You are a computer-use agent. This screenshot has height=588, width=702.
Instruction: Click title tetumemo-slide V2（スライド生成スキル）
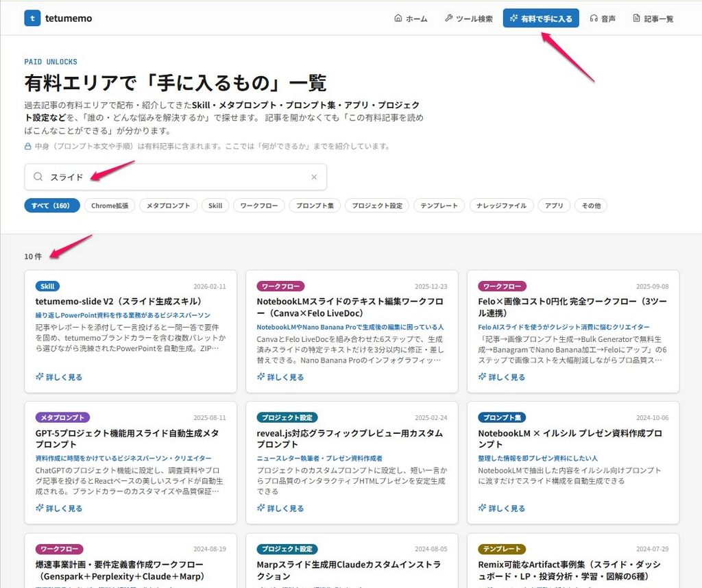[119, 301]
